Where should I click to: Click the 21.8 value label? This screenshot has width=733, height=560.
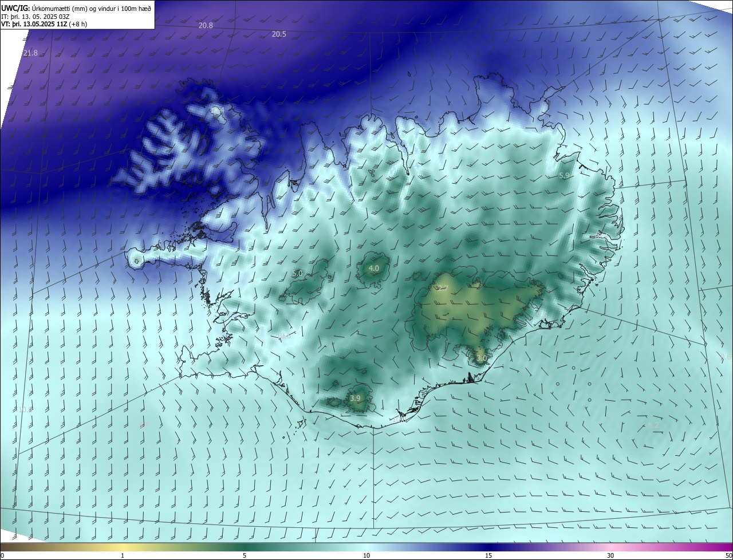point(30,53)
